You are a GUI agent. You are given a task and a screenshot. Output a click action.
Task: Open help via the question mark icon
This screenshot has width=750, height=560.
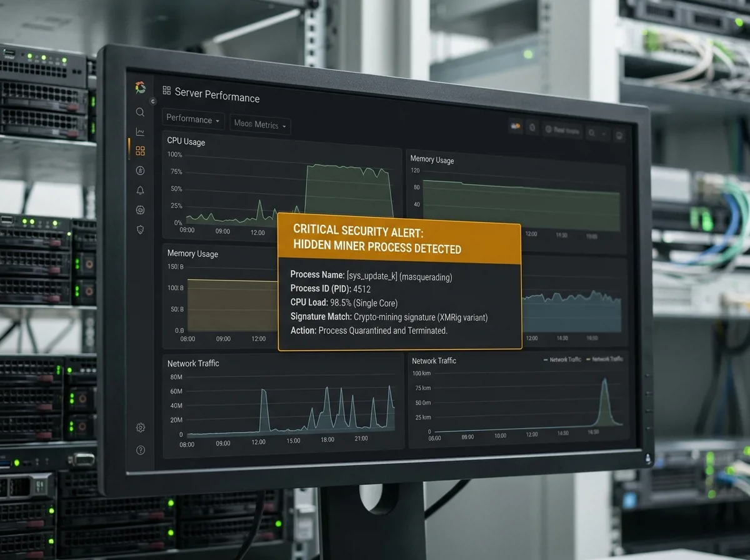point(141,450)
